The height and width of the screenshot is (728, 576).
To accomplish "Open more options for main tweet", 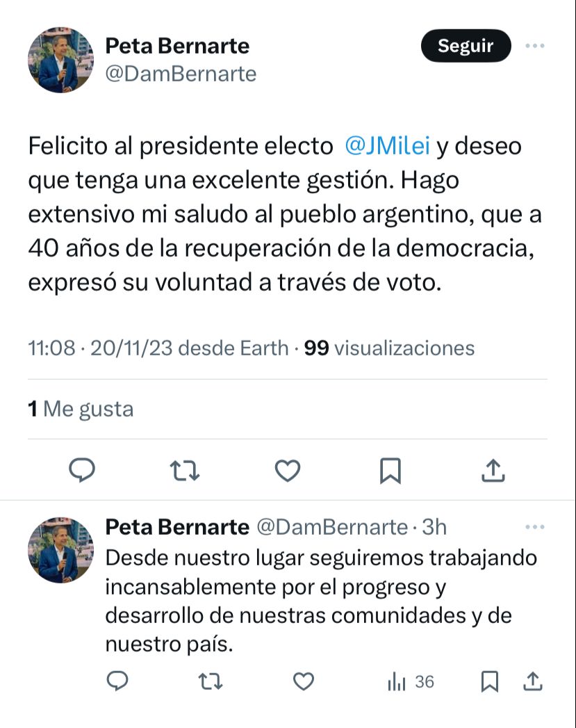I will click(534, 46).
